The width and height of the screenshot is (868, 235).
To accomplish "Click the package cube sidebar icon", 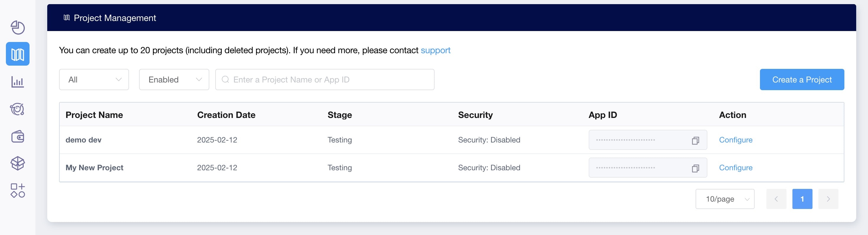I will click(x=17, y=163).
